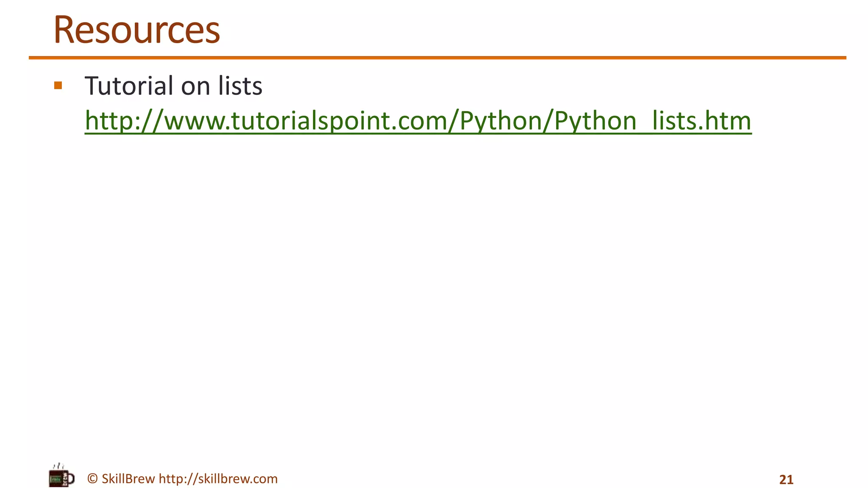Open the tutorialspoint Python lists link

click(x=417, y=121)
